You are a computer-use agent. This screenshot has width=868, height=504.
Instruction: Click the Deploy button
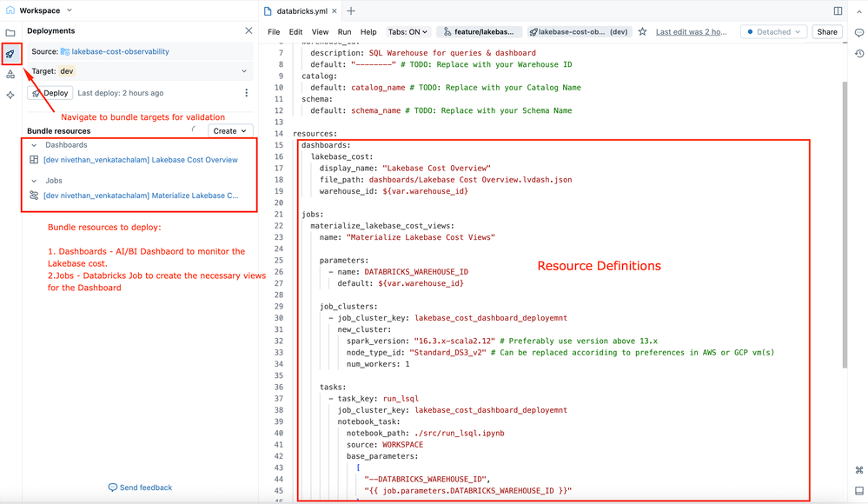(x=50, y=93)
